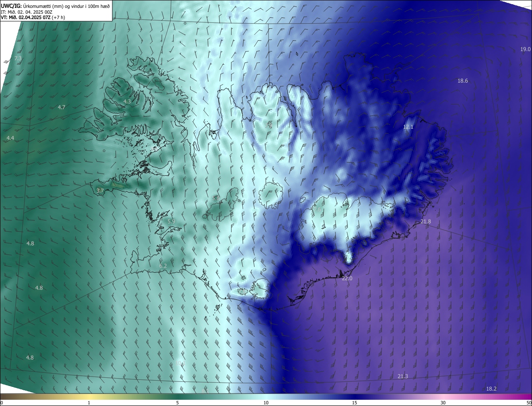Click the color scale tick label 30

[x=443, y=403]
